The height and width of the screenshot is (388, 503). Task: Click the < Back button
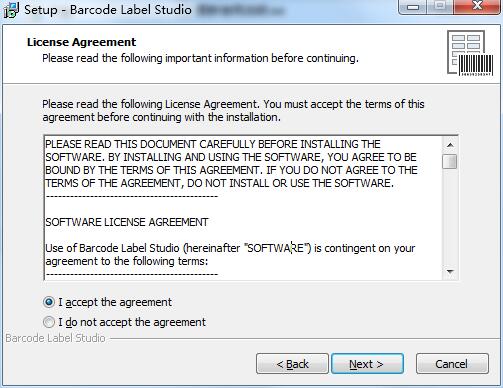pos(292,364)
